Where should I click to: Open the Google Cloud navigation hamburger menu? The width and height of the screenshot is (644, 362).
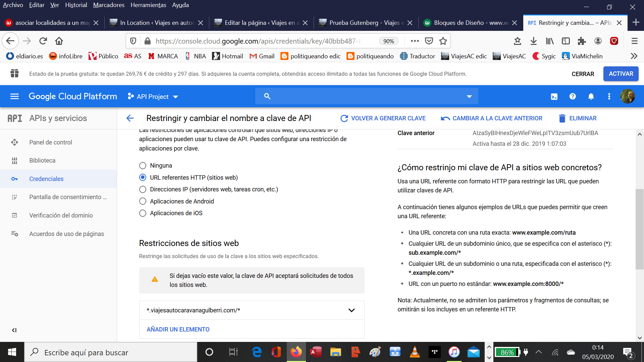tap(14, 97)
